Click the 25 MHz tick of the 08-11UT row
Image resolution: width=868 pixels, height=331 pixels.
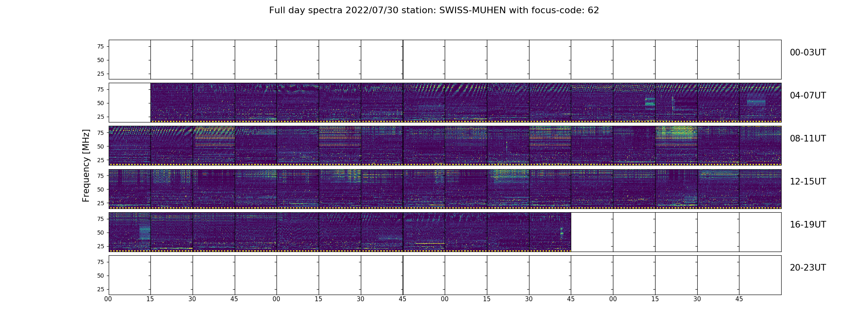[100, 160]
